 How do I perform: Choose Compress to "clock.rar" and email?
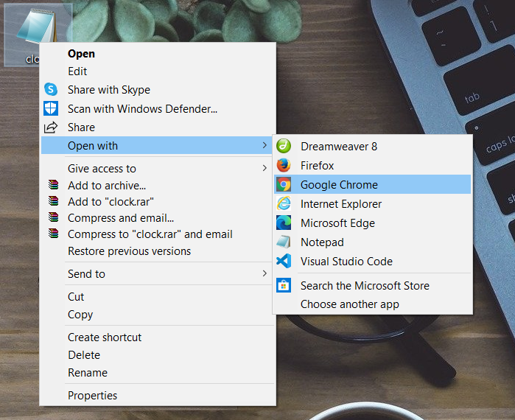pyautogui.click(x=158, y=234)
